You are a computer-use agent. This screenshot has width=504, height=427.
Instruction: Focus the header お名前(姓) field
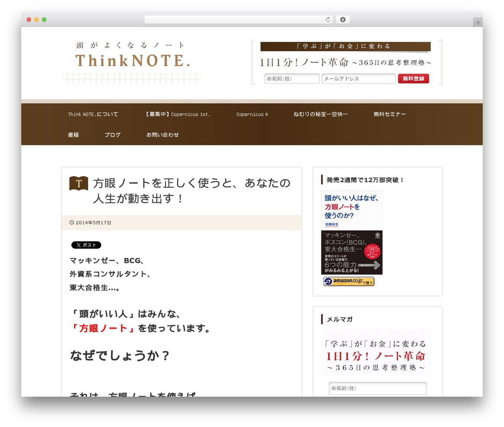[292, 79]
